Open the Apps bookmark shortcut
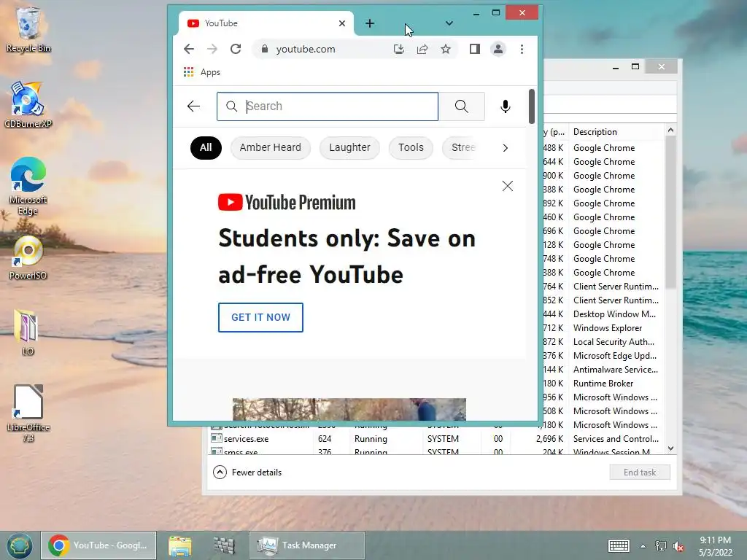The width and height of the screenshot is (747, 560). pos(202,72)
